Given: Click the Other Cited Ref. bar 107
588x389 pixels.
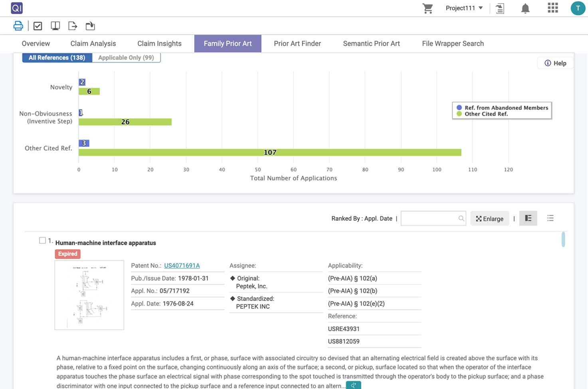Looking at the screenshot, I should pyautogui.click(x=270, y=153).
